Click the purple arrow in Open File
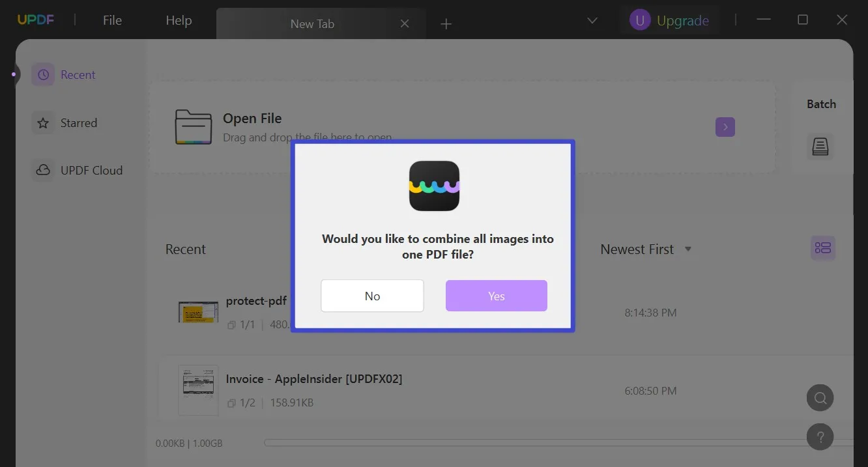This screenshot has height=467, width=868. tap(725, 126)
